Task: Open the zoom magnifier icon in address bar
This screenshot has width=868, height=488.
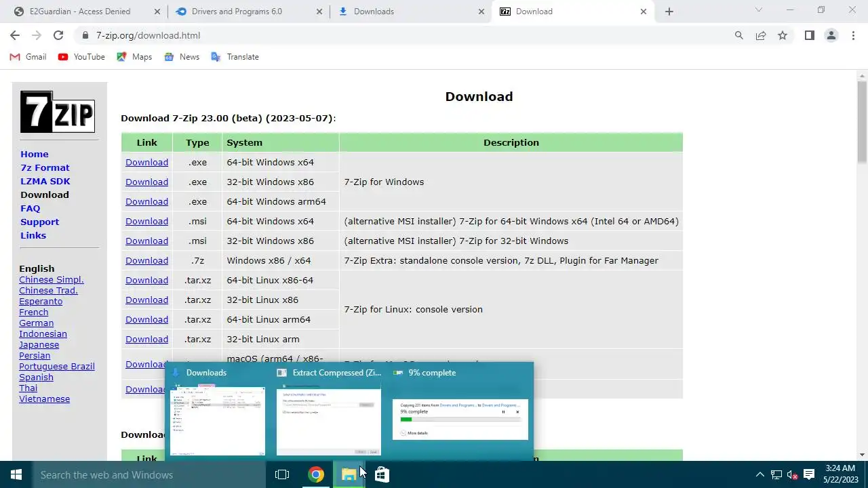Action: point(739,35)
